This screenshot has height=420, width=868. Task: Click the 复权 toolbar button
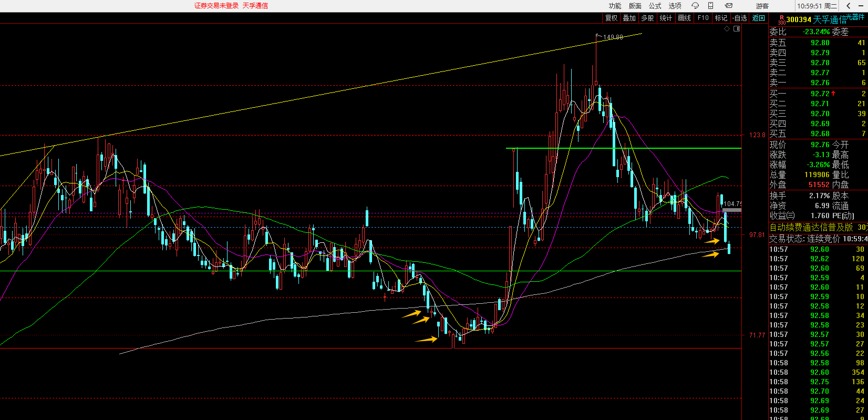pyautogui.click(x=612, y=18)
